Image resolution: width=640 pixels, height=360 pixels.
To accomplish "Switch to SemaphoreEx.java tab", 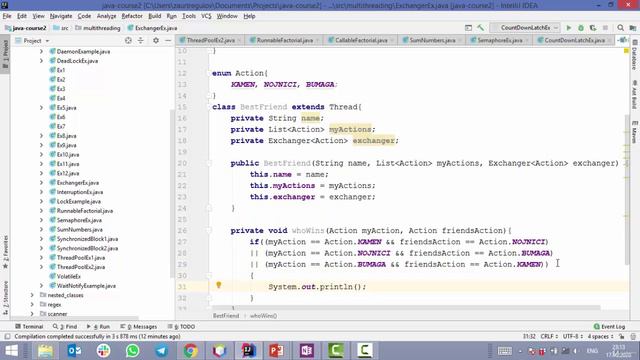I will tap(500, 40).
